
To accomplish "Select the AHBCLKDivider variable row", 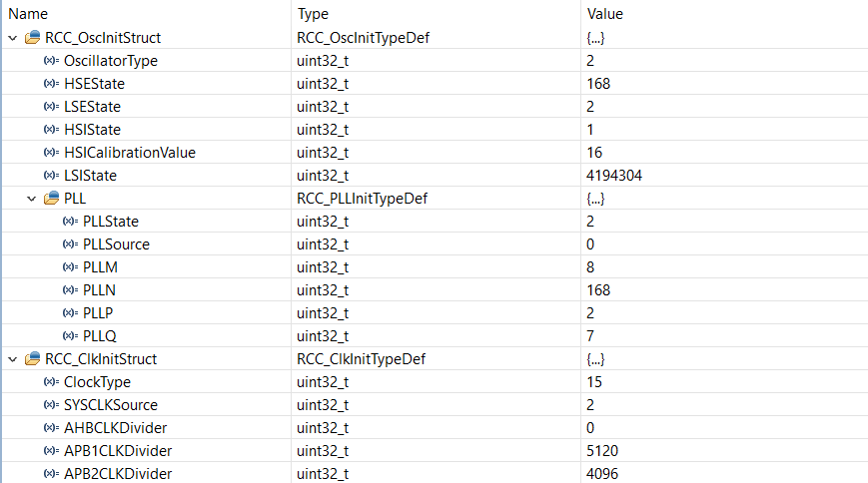I will pos(115,428).
